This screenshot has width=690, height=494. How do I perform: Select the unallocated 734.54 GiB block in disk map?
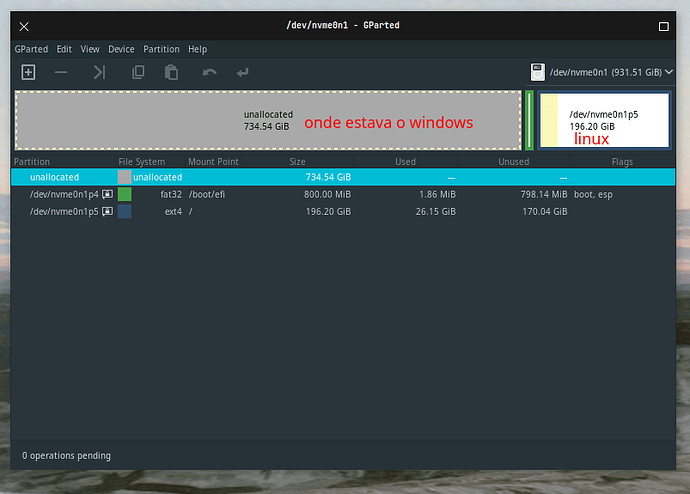[x=268, y=120]
